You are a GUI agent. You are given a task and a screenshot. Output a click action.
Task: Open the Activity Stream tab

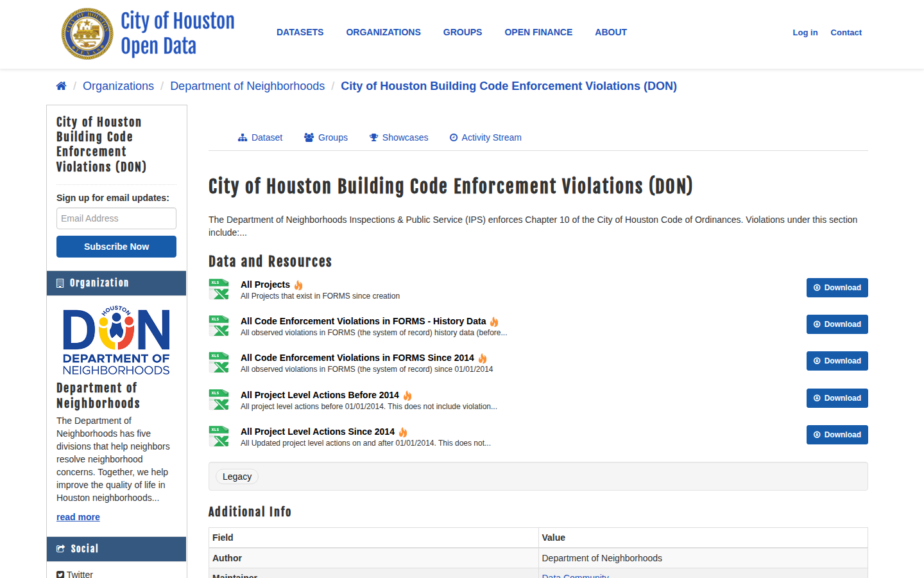(486, 137)
